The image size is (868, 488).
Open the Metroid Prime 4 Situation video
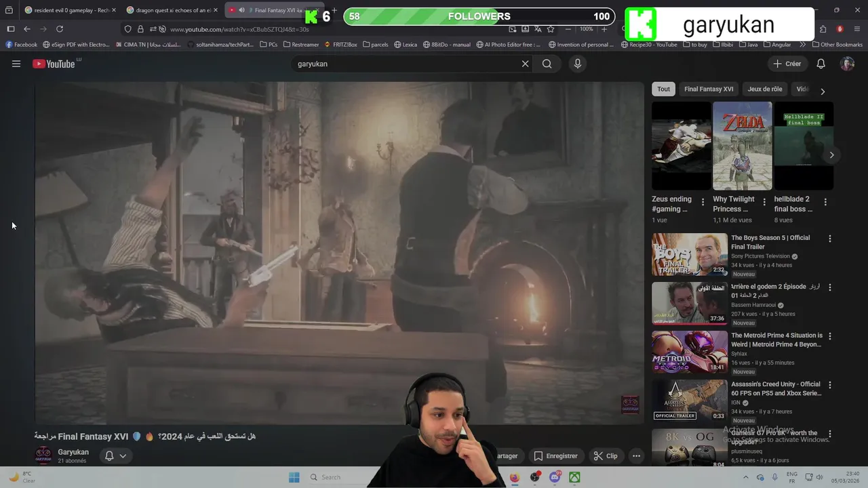click(x=776, y=340)
